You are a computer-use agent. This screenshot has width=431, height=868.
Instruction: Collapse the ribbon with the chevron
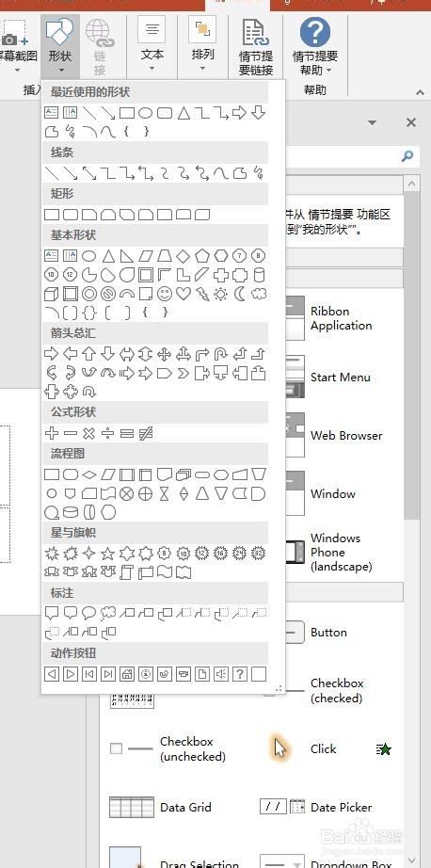[x=420, y=92]
